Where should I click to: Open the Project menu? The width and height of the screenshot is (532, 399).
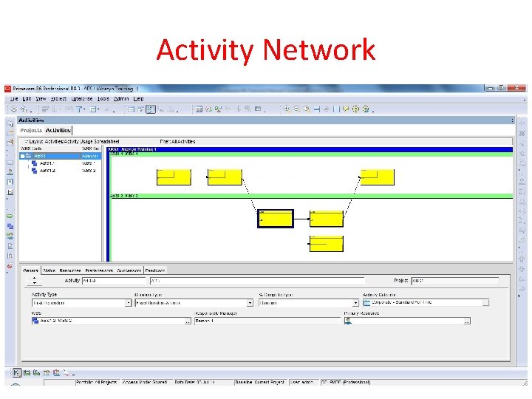58,99
